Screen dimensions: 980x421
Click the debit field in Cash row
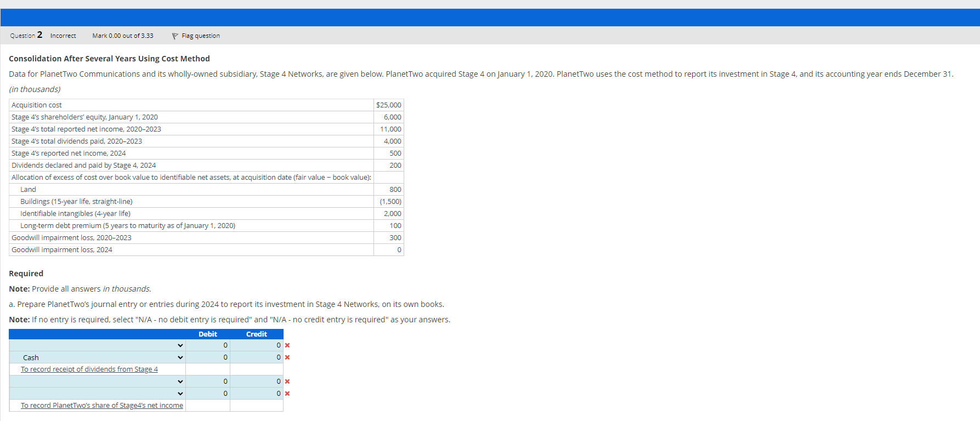[208, 357]
